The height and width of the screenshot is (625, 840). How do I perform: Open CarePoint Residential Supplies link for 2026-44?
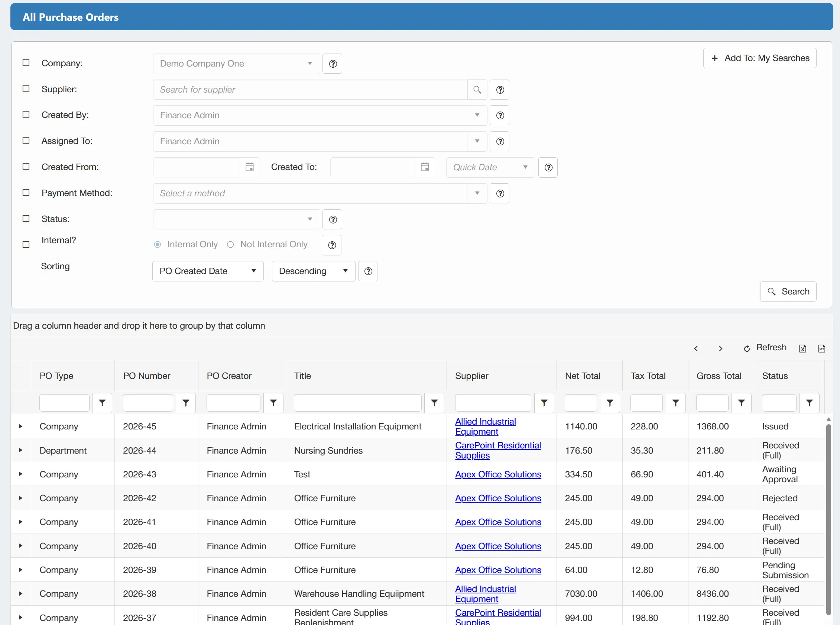[498, 451]
